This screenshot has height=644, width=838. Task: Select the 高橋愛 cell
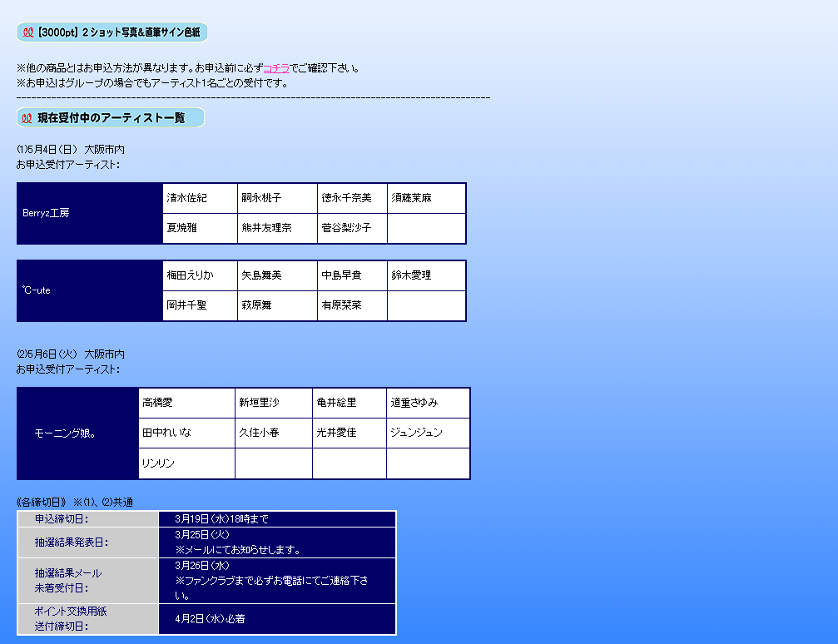point(186,403)
